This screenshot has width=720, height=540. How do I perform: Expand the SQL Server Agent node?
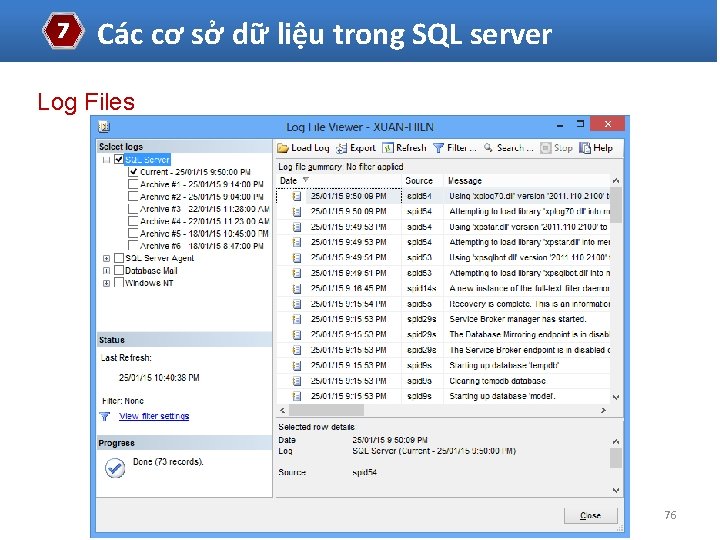pos(106,259)
